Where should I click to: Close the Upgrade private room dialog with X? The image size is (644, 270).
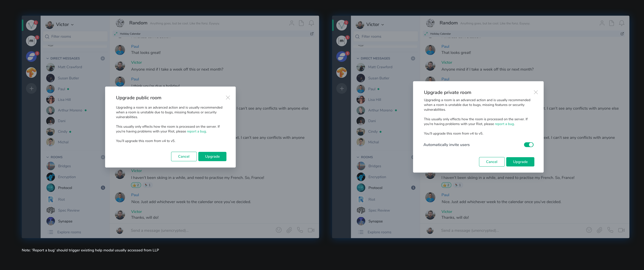(536, 92)
